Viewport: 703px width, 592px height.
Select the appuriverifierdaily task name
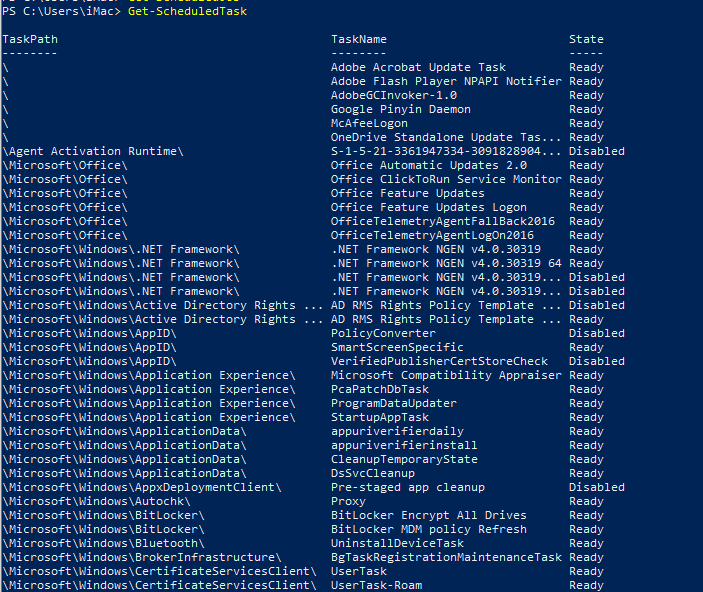(397, 431)
